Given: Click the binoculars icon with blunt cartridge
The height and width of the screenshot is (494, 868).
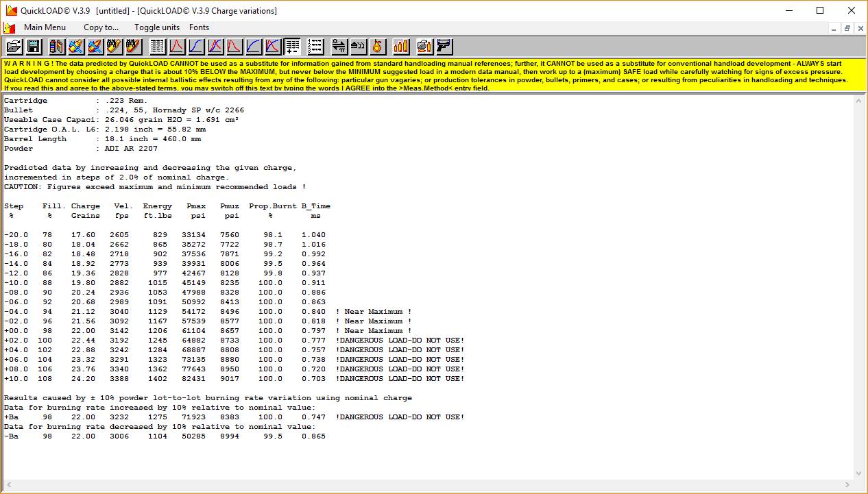Looking at the screenshot, I should pyautogui.click(x=114, y=47).
